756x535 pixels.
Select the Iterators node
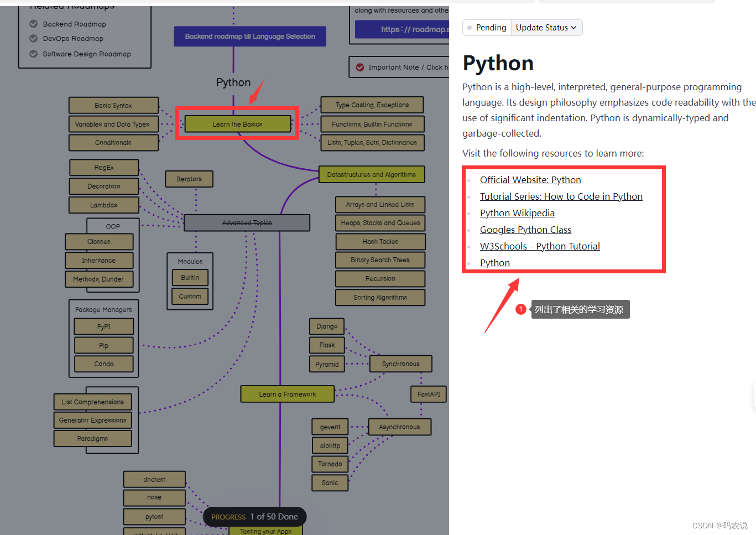pyautogui.click(x=189, y=179)
